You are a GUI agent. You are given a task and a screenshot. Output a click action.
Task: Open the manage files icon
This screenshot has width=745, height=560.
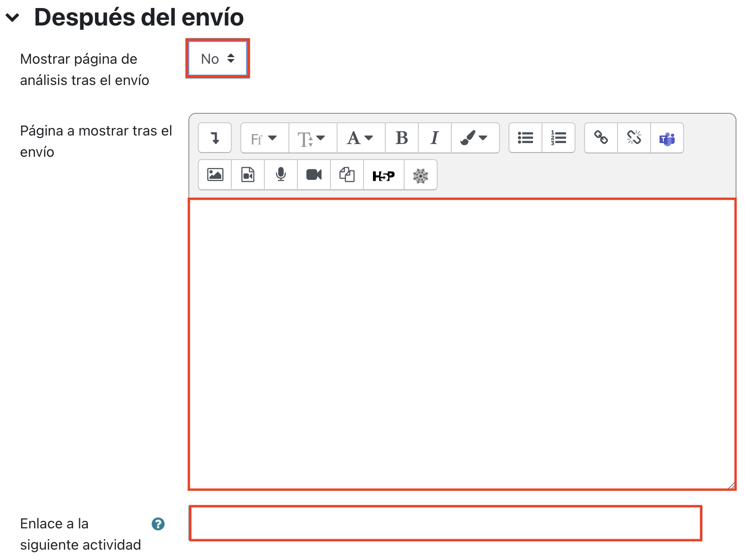pos(347,175)
